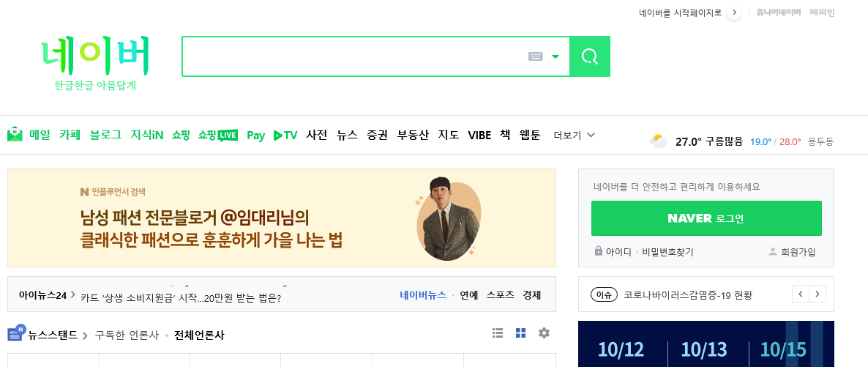This screenshot has height=367, width=868.
Task: Click arrow next to 네이버를 시작페이지로
Action: click(x=734, y=12)
